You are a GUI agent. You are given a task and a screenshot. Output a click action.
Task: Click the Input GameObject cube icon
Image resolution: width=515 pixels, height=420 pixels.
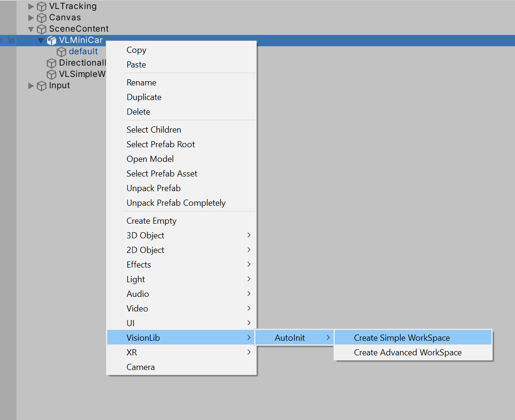(x=42, y=86)
